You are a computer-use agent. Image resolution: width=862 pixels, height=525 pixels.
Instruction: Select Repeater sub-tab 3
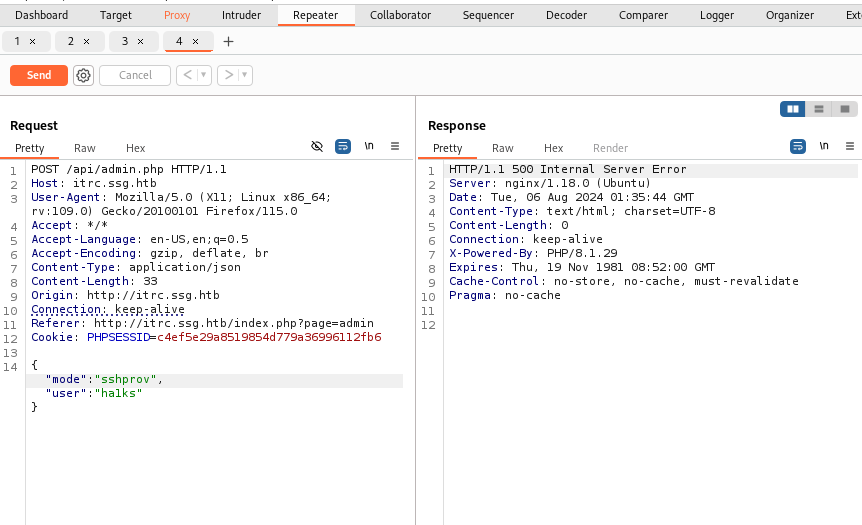pyautogui.click(x=125, y=41)
